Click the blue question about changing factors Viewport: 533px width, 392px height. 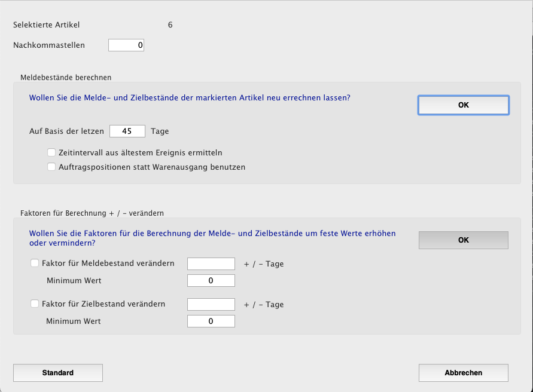pos(212,238)
